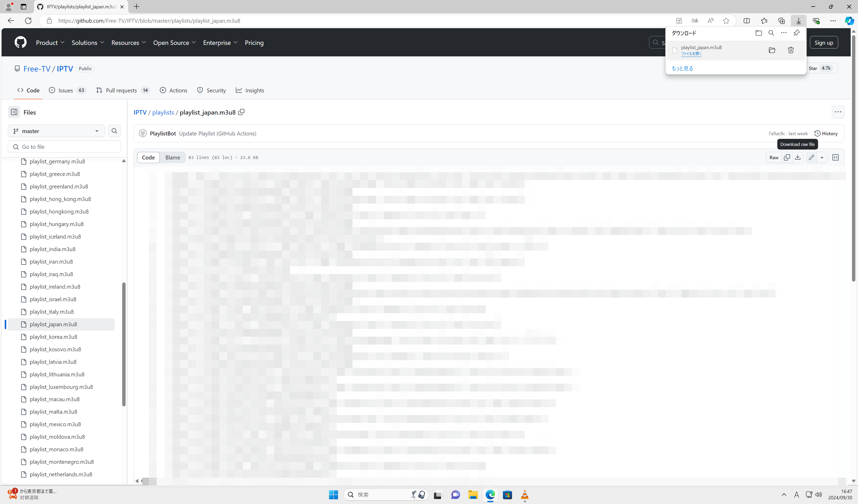Screen dimensions: 858x504
Task: Click the file search magnifier icon
Action: (x=114, y=131)
